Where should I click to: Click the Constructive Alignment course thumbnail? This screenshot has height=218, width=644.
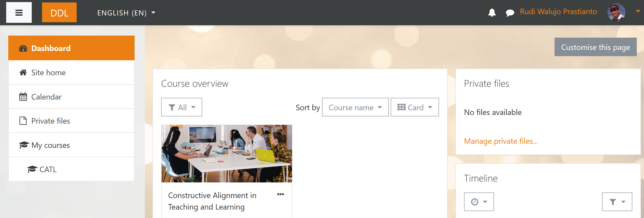click(x=226, y=153)
